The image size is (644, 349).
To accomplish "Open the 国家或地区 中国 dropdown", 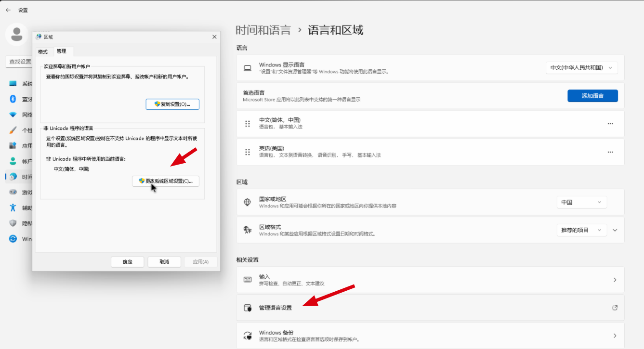I will click(582, 202).
